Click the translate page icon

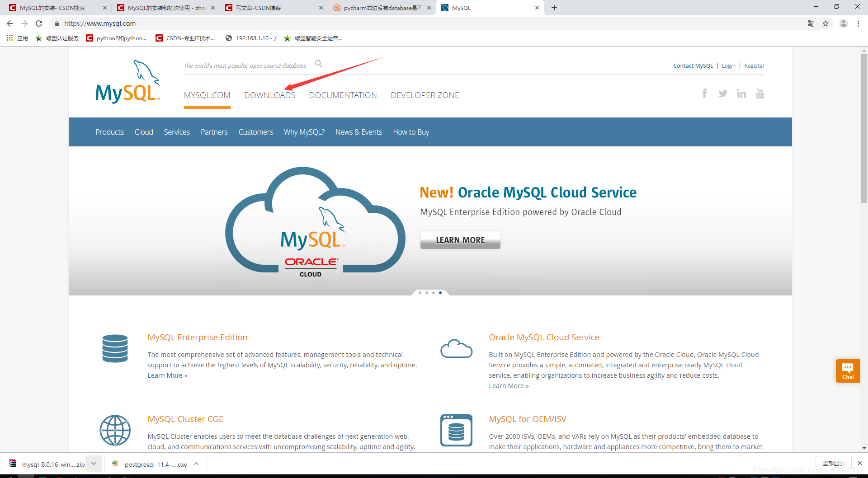(811, 23)
